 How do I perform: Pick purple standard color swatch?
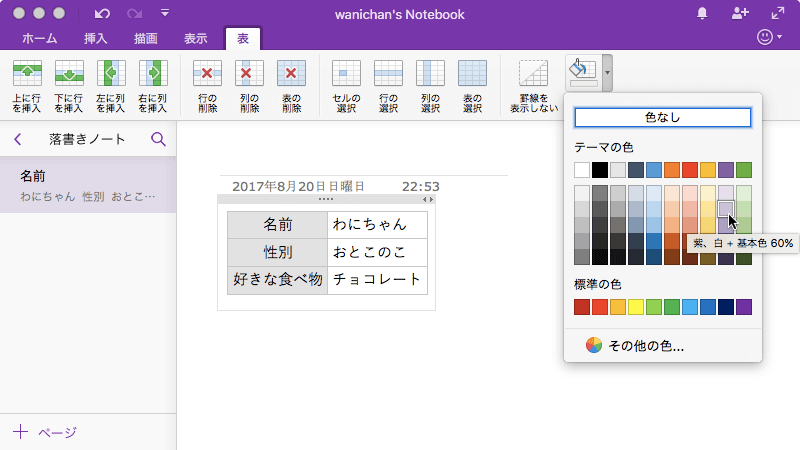744,307
